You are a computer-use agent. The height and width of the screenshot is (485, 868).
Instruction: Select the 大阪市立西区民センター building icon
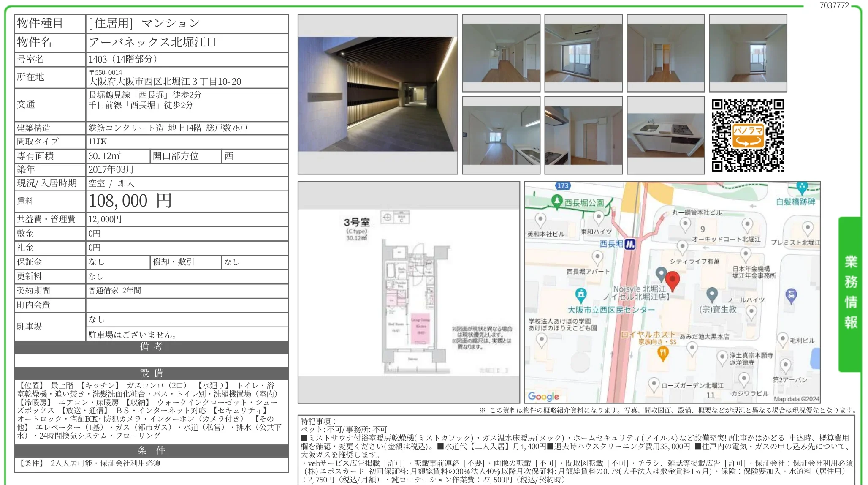coord(581,293)
